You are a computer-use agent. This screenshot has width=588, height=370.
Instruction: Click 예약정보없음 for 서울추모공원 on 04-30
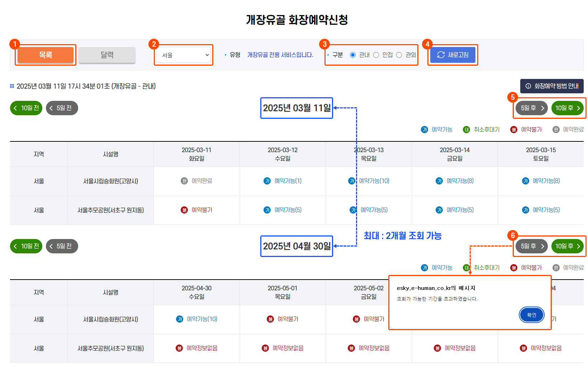coord(196,348)
